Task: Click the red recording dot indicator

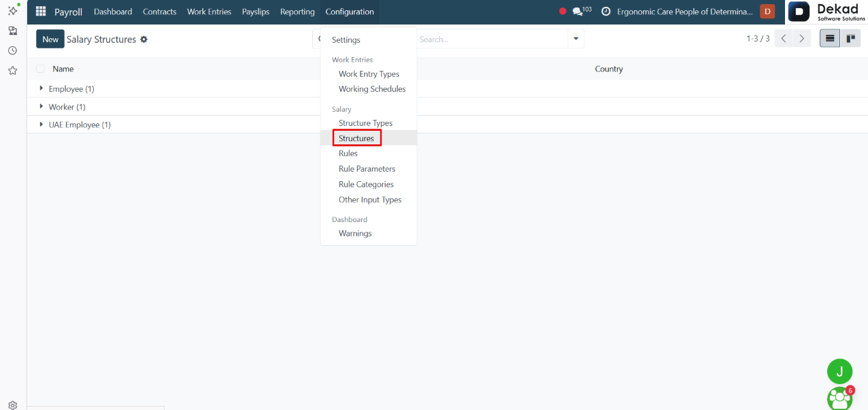Action: 563,12
